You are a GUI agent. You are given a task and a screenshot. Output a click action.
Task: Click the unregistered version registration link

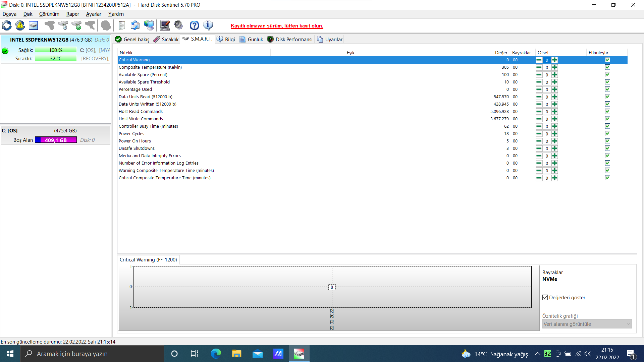tap(277, 26)
